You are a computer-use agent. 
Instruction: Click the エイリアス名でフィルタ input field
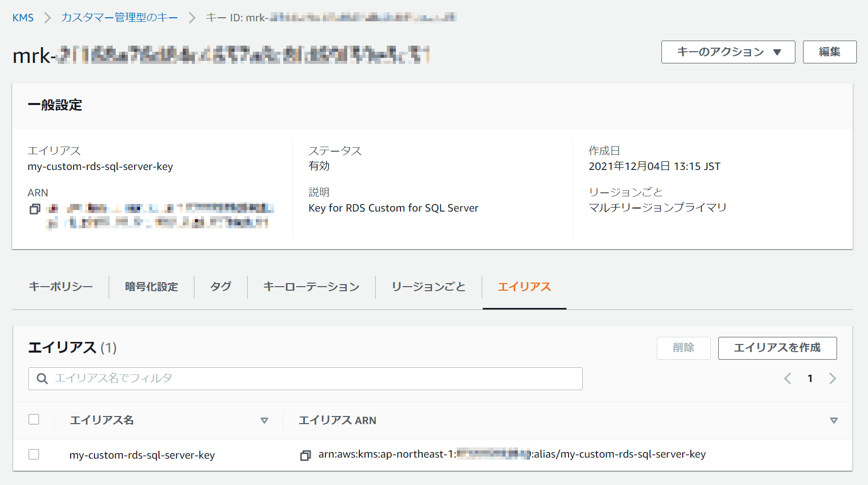click(x=203, y=378)
